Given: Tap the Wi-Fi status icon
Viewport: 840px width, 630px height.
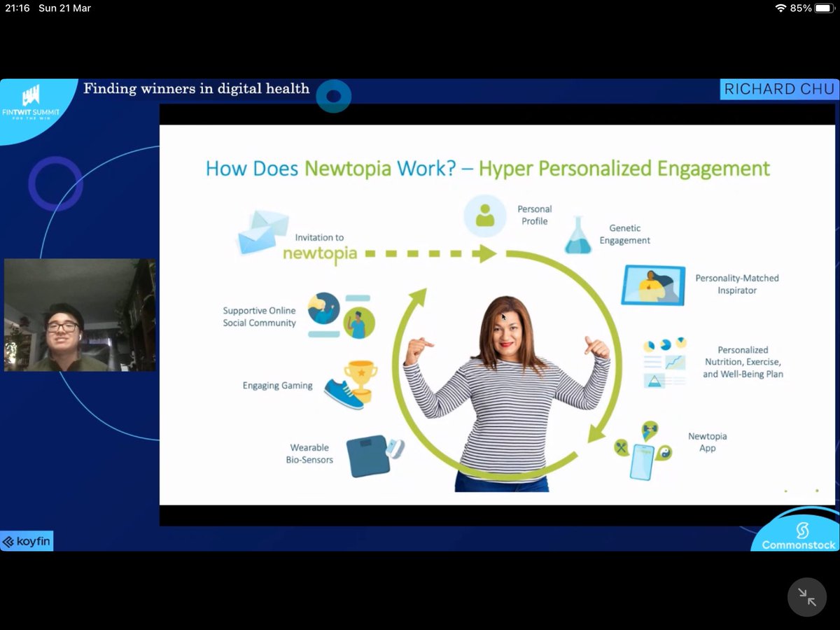Looking at the screenshot, I should pos(781,8).
